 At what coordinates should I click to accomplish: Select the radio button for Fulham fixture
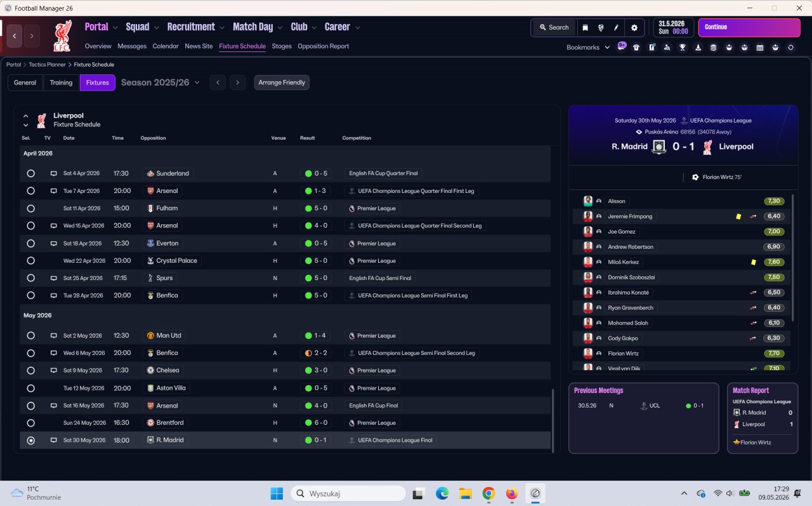(31, 208)
